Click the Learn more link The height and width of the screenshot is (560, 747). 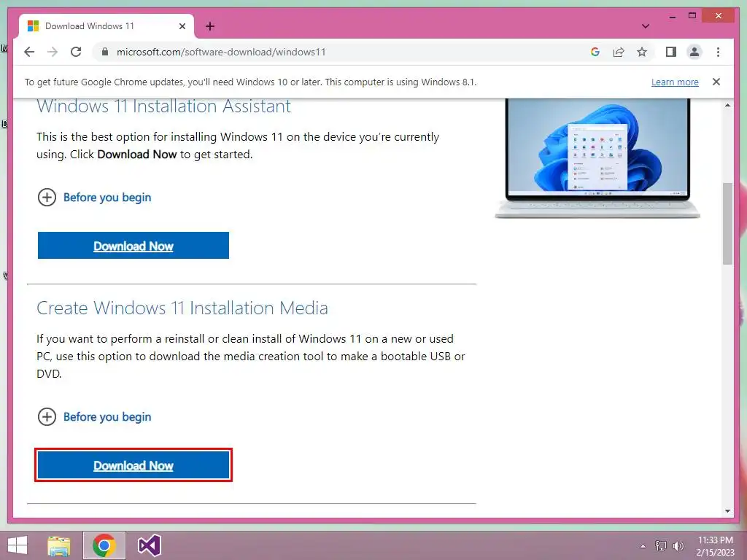pyautogui.click(x=675, y=82)
